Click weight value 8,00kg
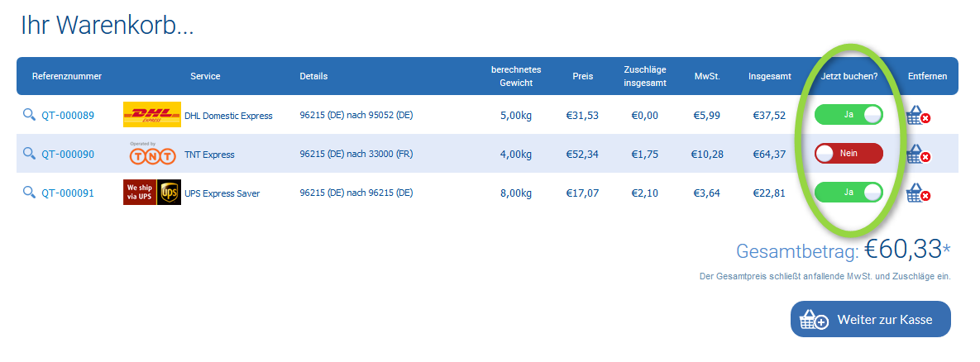 click(x=516, y=193)
